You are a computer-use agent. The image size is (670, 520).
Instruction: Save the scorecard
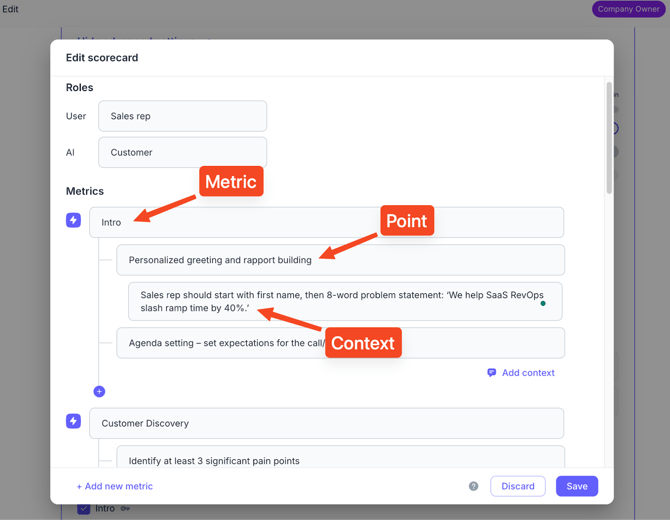tap(577, 486)
